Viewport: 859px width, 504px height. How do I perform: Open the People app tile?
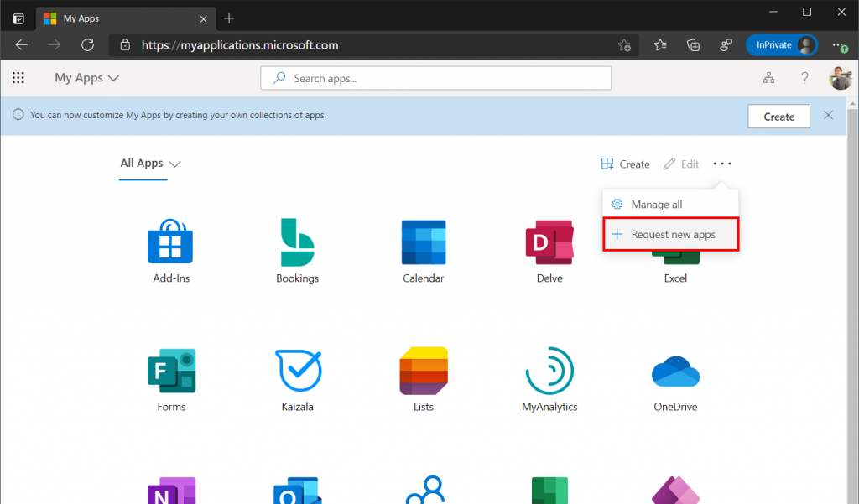[425, 489]
